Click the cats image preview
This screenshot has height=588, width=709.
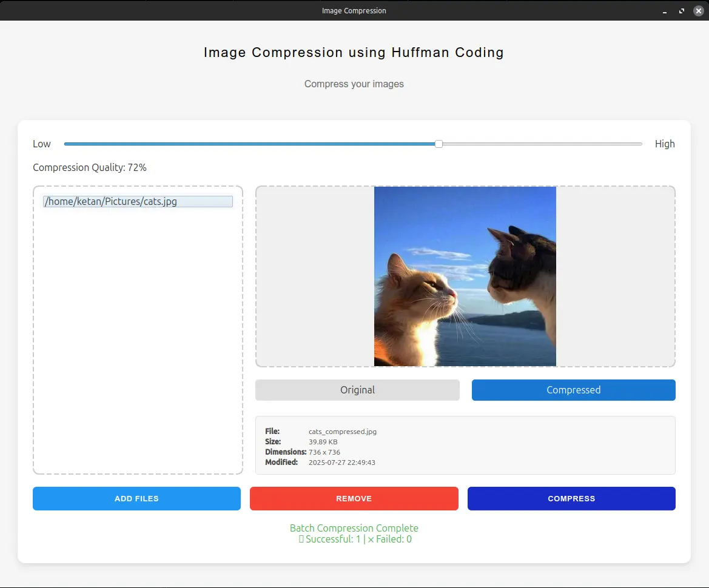point(465,276)
